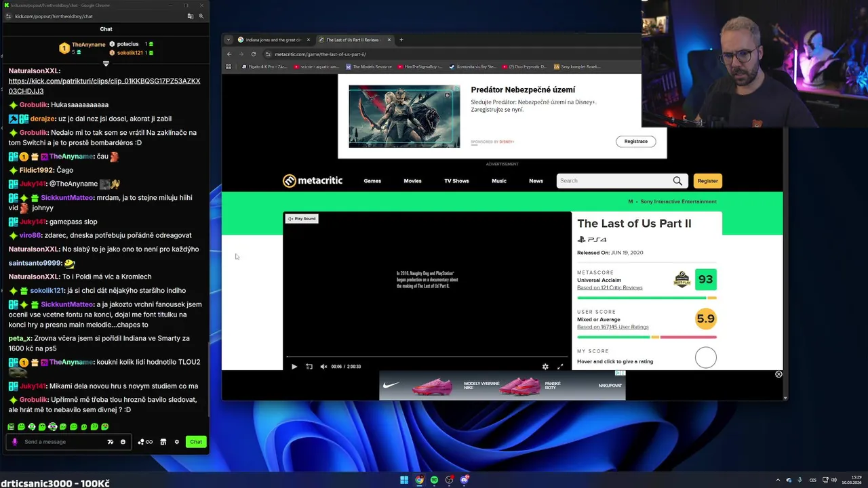Click the magnifier search icon on metacritic
The width and height of the screenshot is (868, 488).
[677, 181]
